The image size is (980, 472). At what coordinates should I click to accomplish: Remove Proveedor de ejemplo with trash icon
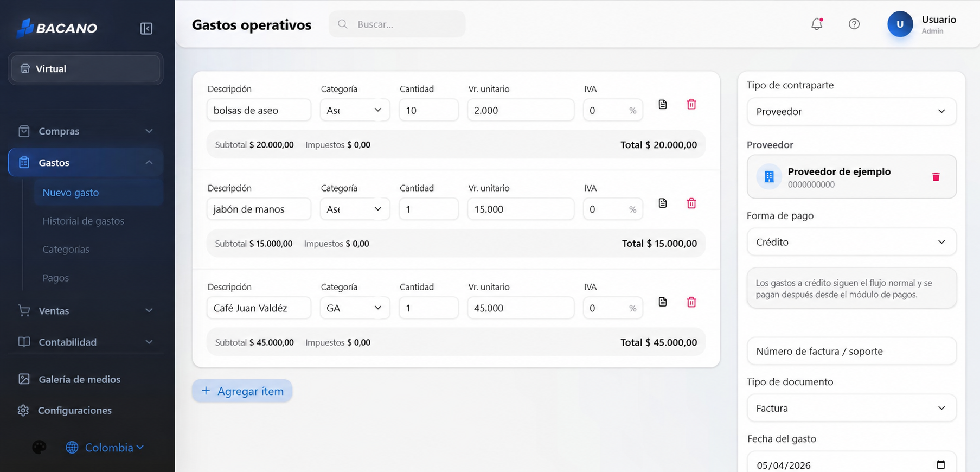coord(936,177)
